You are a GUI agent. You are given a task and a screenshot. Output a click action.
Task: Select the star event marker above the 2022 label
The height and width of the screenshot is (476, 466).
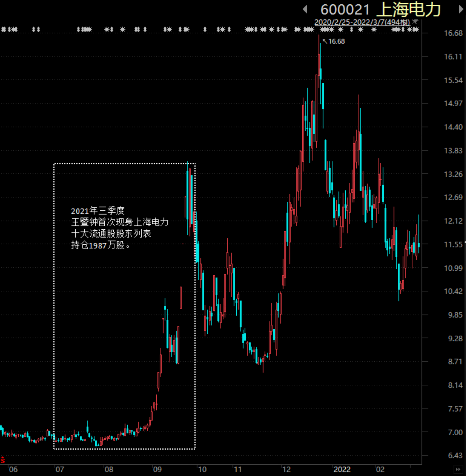point(341,29)
